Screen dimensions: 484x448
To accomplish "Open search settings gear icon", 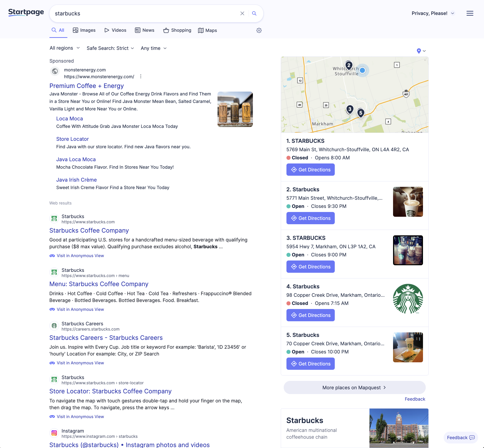I will tap(259, 30).
